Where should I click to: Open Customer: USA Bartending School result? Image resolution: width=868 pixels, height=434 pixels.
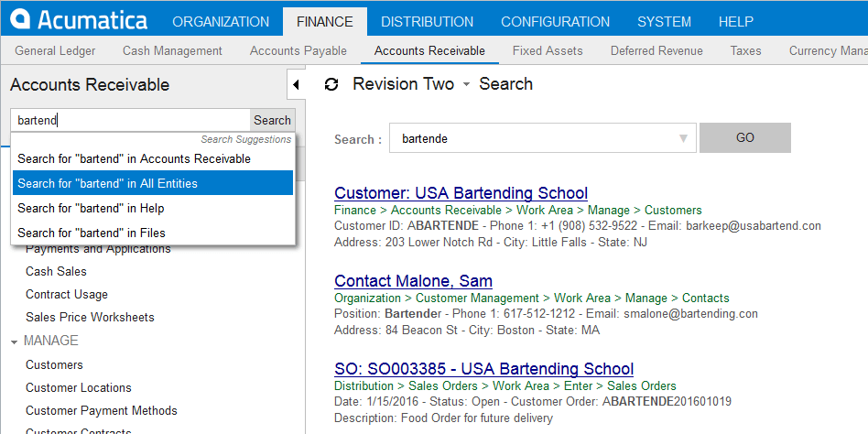(x=461, y=193)
